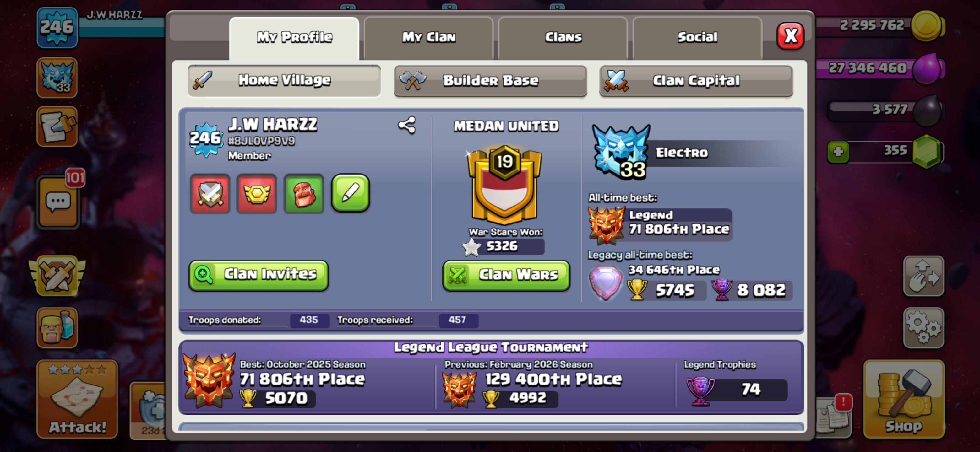This screenshot has width=980, height=452.
Task: Click the Clan Invites button
Action: click(259, 275)
